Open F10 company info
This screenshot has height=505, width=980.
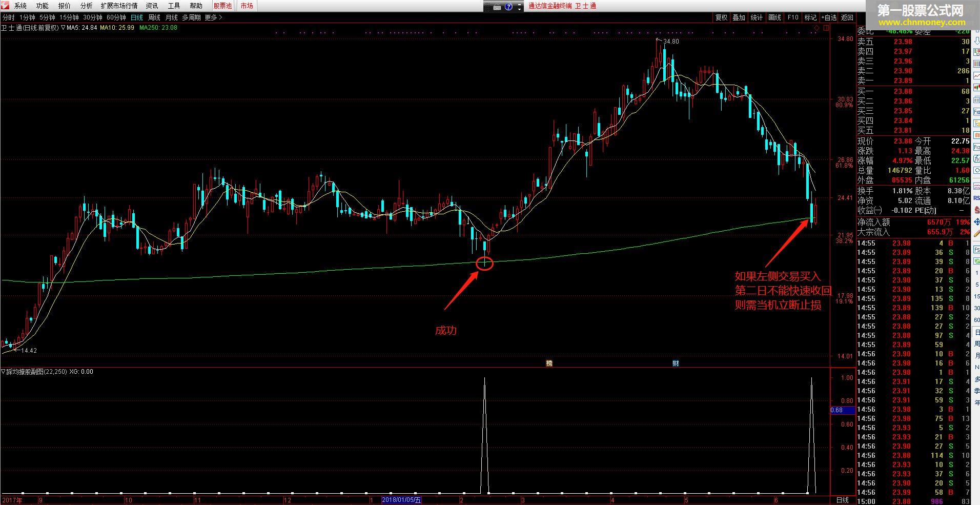[x=793, y=17]
